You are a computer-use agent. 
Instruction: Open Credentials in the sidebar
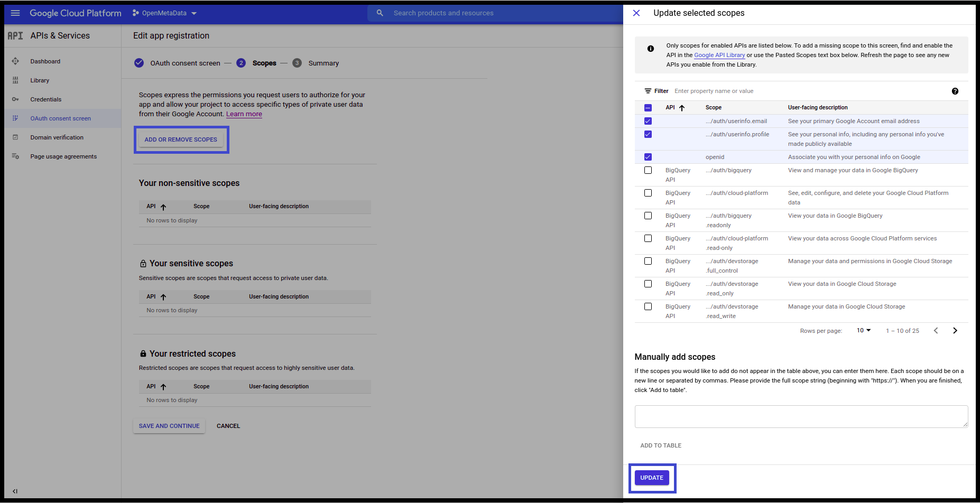tap(46, 99)
